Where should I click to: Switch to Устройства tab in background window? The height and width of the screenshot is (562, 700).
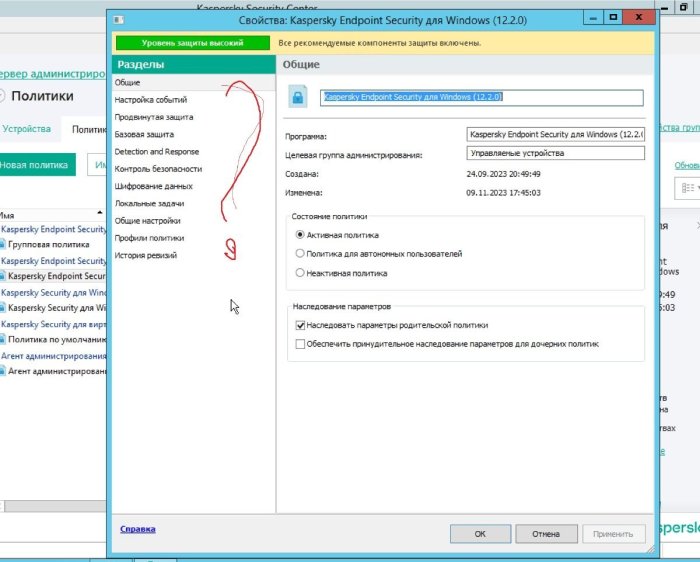click(x=26, y=129)
